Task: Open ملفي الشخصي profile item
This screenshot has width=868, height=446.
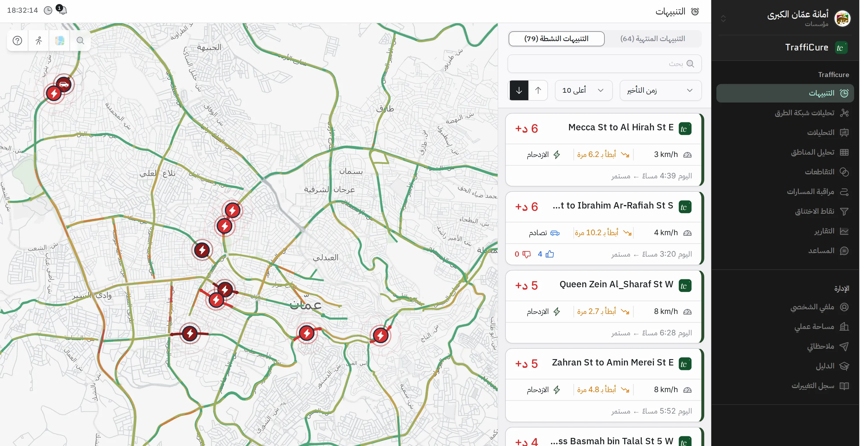Action: (785, 307)
